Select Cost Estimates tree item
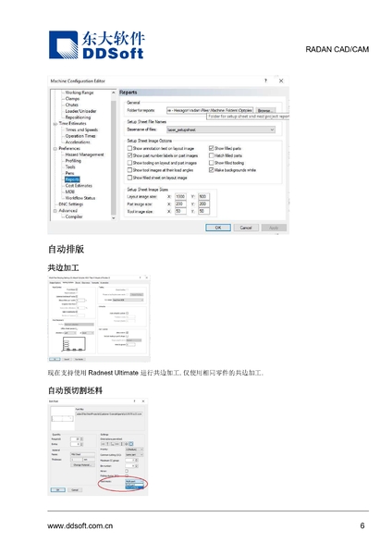Viewport: 392px width, 555px height. point(79,186)
